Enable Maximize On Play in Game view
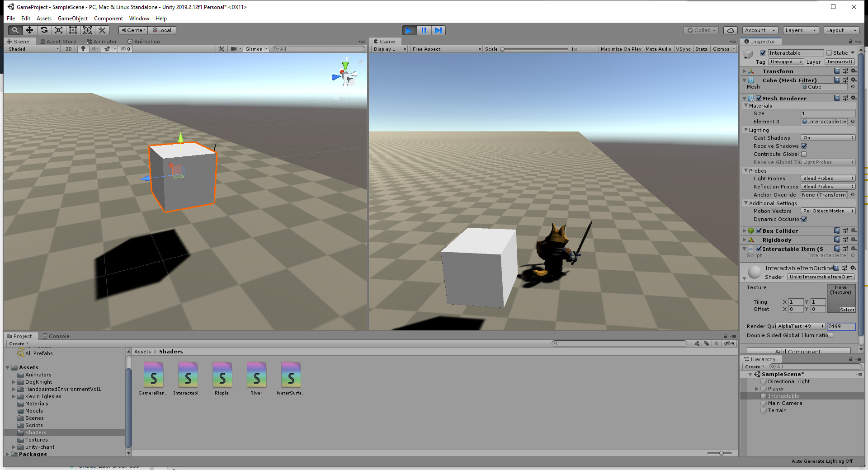 click(621, 49)
